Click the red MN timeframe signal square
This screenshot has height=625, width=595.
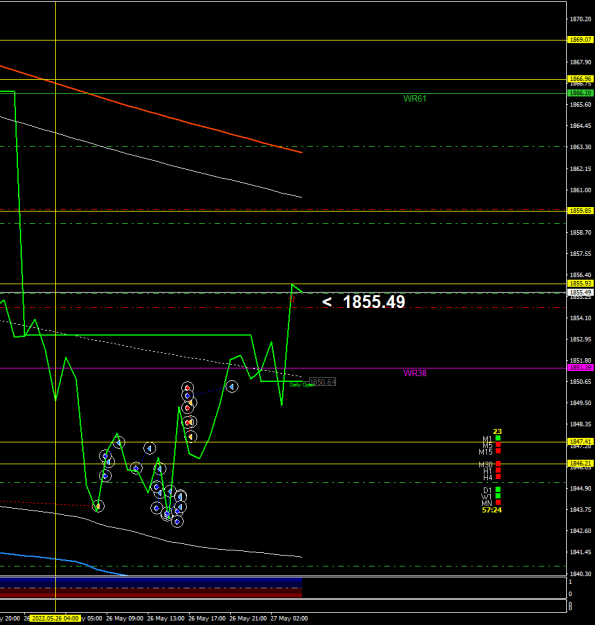tap(498, 502)
